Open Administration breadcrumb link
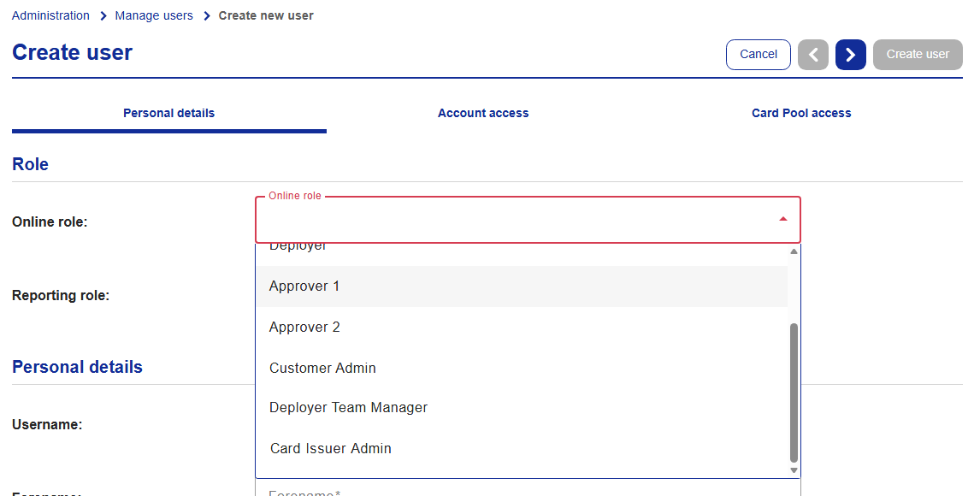The width and height of the screenshot is (980, 496). click(x=50, y=15)
